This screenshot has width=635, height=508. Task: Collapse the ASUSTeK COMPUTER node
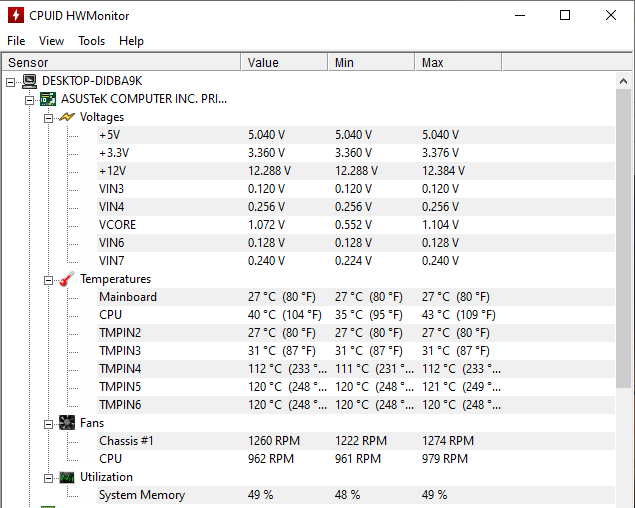click(x=29, y=99)
